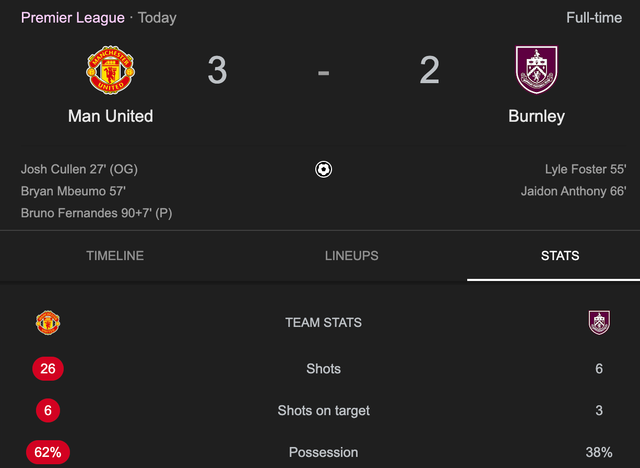Viewport: 640px width, 468px height.
Task: Switch to the Timeline tab
Action: coord(115,255)
